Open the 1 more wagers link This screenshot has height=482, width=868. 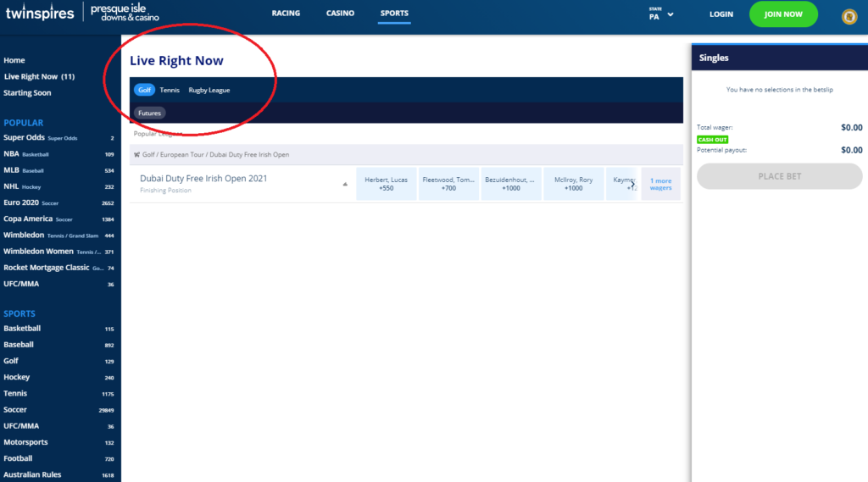point(660,184)
